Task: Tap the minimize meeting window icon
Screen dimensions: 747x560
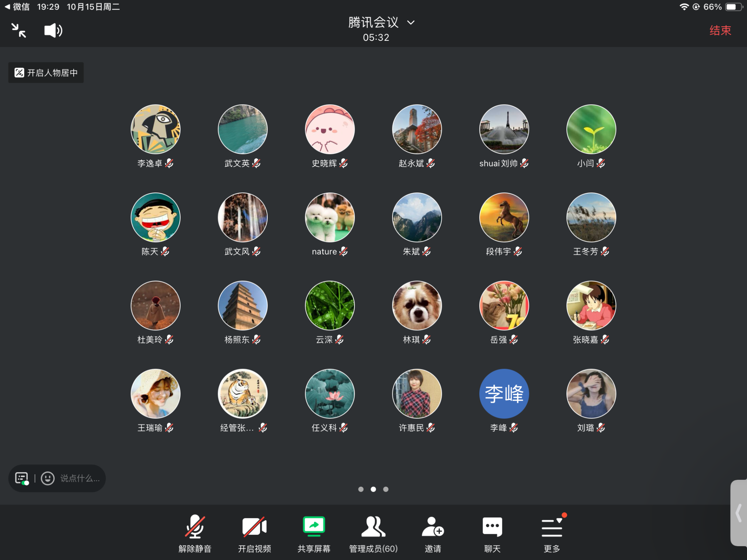Action: [x=19, y=30]
